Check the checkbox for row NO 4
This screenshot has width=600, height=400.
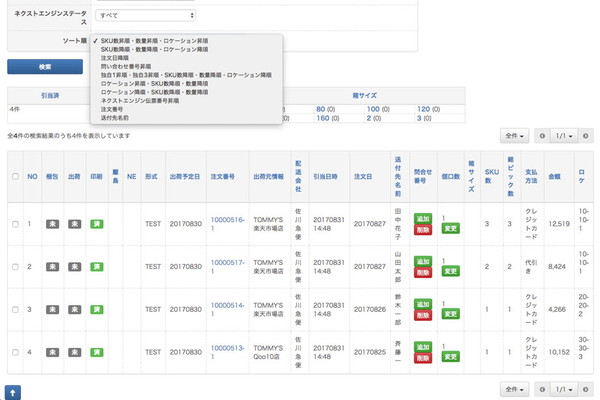click(x=15, y=353)
